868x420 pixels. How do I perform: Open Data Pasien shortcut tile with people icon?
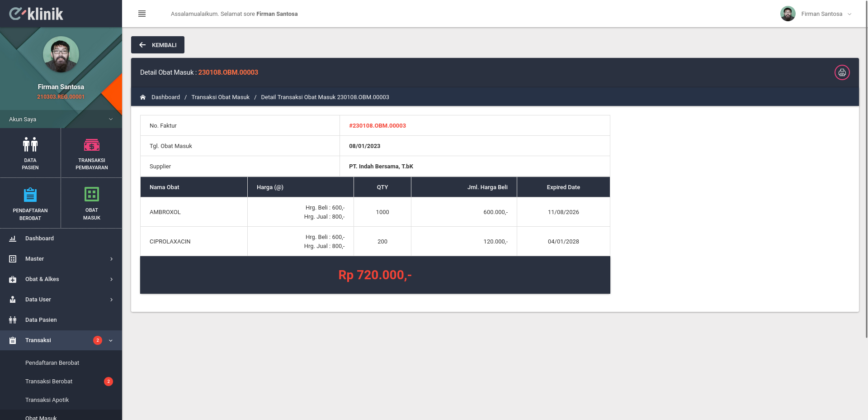pyautogui.click(x=30, y=153)
